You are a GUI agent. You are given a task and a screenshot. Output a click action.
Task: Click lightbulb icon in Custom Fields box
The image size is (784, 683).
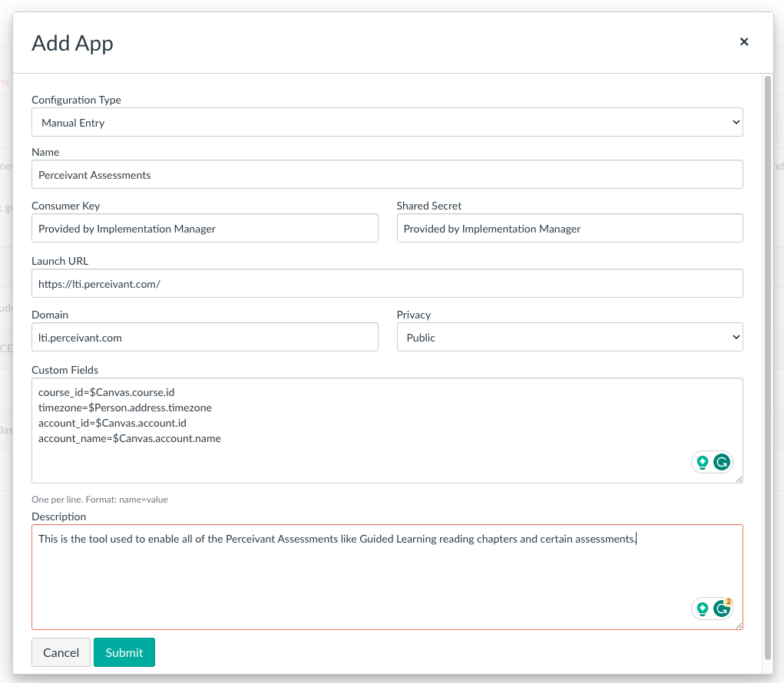pos(703,463)
